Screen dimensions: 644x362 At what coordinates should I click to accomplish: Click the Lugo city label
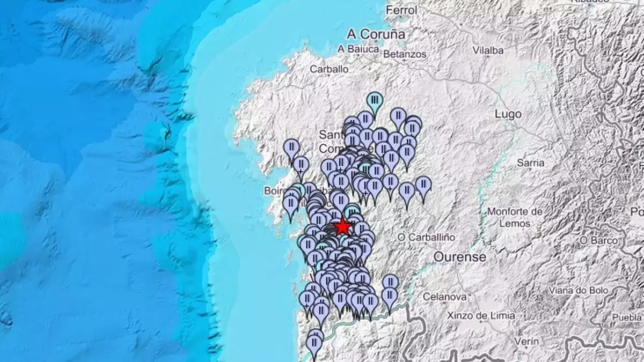click(508, 114)
